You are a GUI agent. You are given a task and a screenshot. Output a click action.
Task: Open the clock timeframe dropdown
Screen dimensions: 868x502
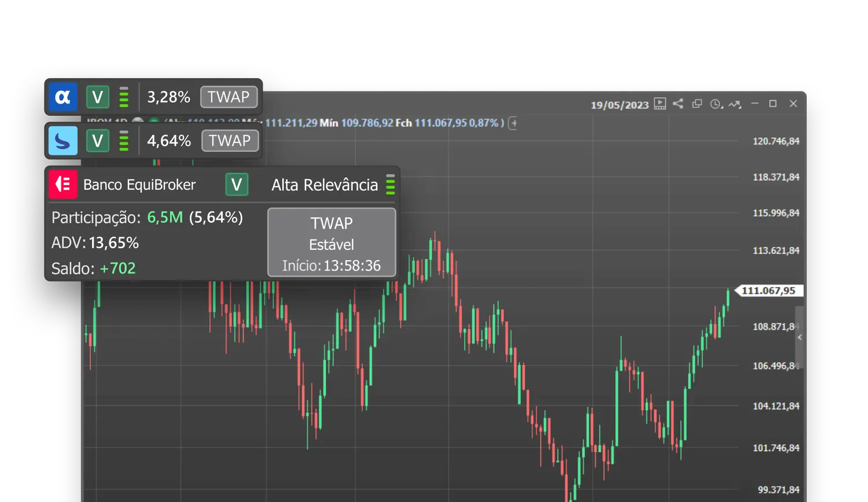coord(716,105)
